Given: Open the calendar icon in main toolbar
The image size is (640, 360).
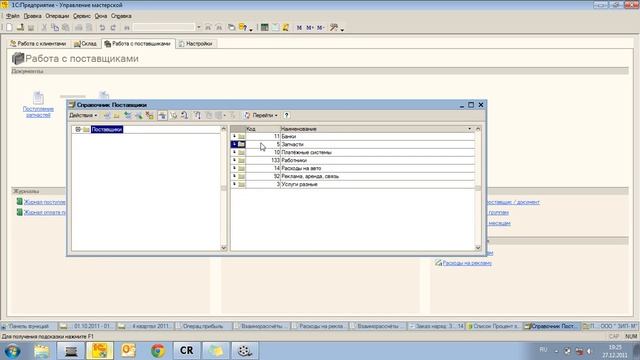Looking at the screenshot, I should coord(275,27).
